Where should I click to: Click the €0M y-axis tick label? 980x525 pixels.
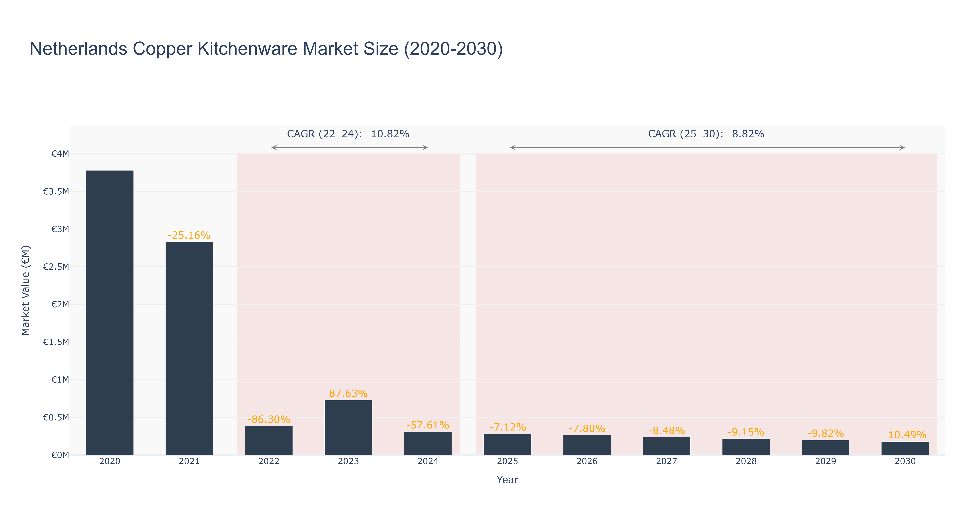(60, 455)
